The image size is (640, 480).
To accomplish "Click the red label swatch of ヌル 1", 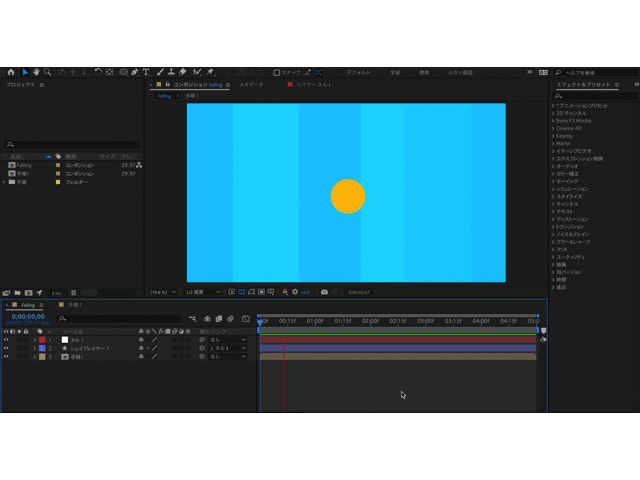I will coord(42,340).
